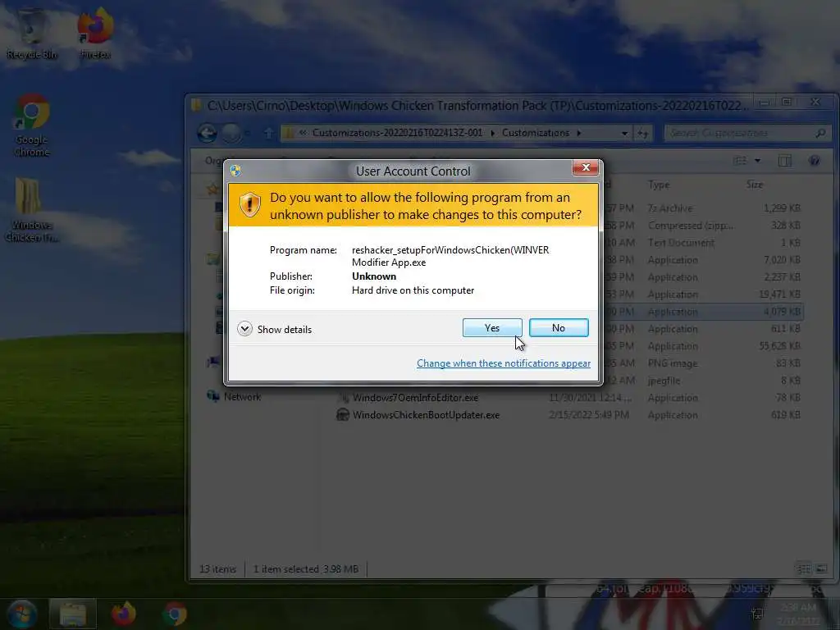Switch to details view icon in status bar
Image resolution: width=840 pixels, height=630 pixels.
tap(804, 568)
